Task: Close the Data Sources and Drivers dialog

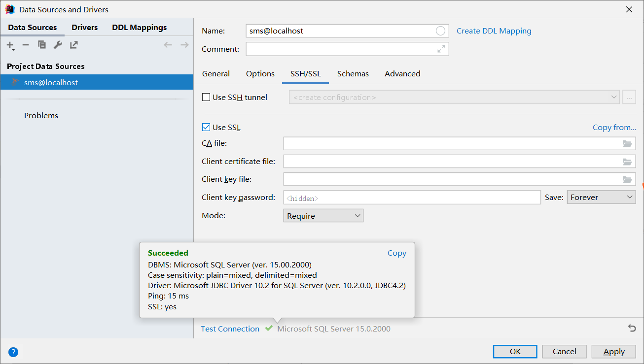Action: (629, 9)
